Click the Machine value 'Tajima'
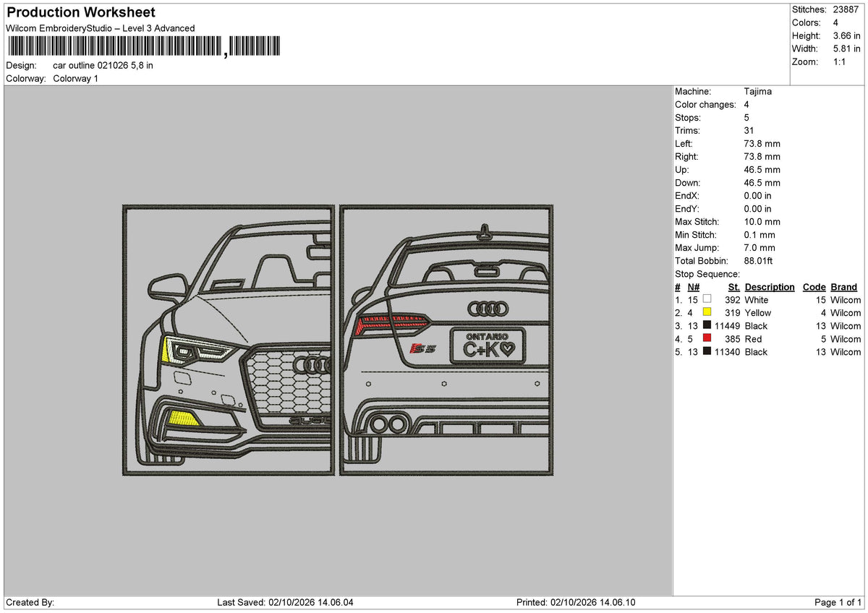This screenshot has height=613, width=868. [x=757, y=91]
